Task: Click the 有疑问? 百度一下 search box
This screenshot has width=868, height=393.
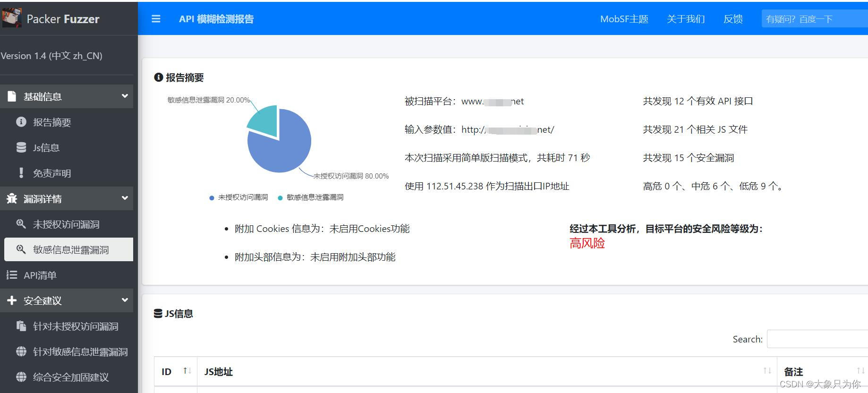Action: coord(815,19)
